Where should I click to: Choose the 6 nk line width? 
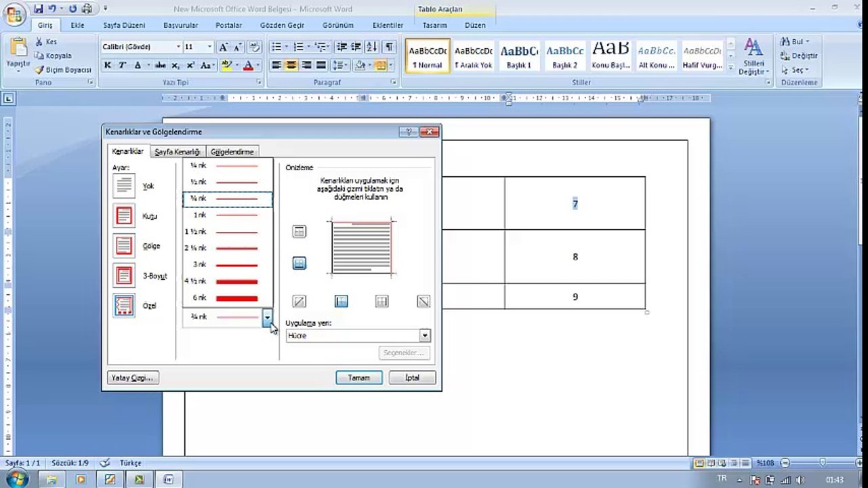[x=228, y=298]
